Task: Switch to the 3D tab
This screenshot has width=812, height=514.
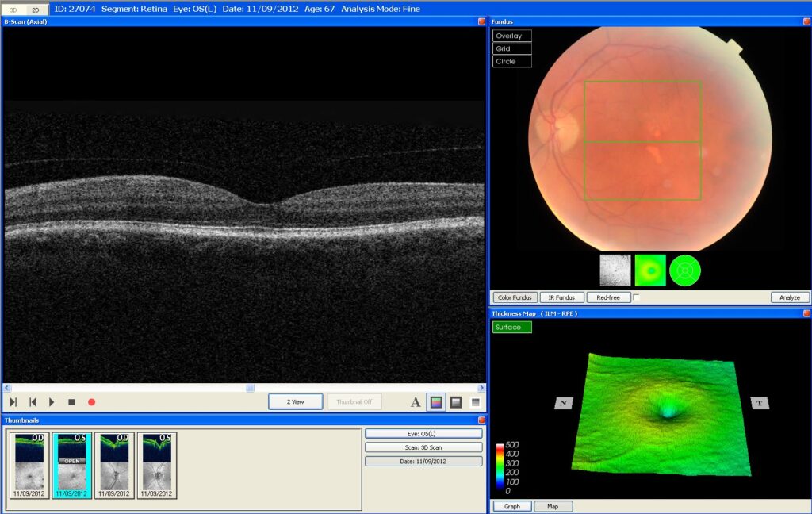Action: 13,10
